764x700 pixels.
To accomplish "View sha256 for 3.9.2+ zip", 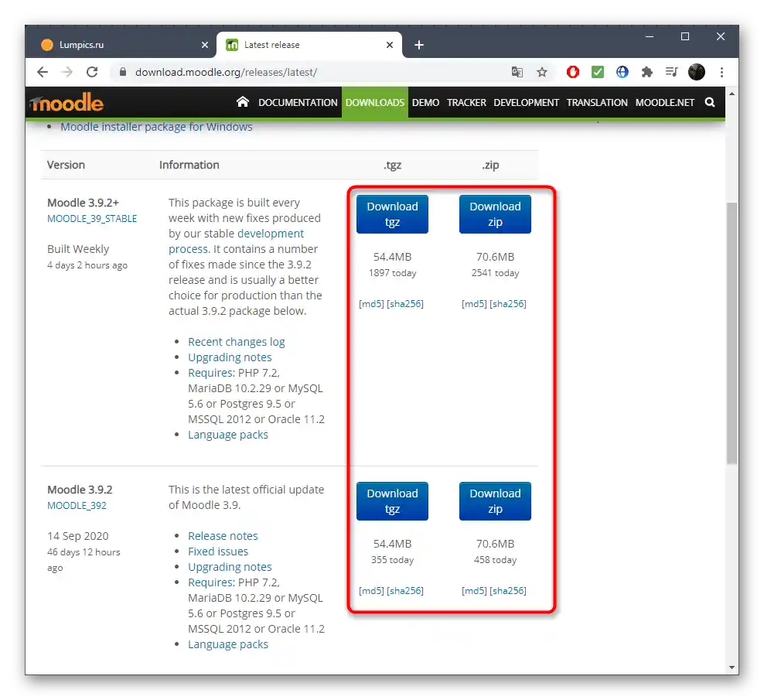I will [508, 304].
